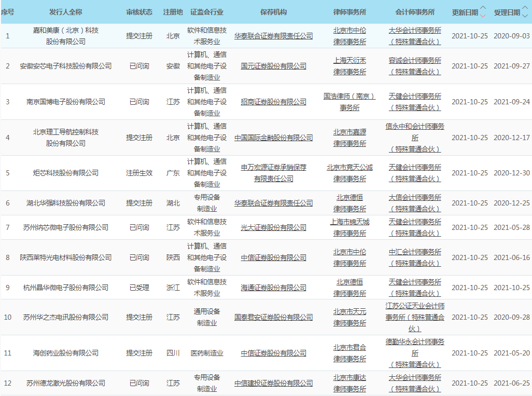Viewport: 532px width, 396px height.
Task: Open 中信建投证券股份有限公司 link
Action: [x=273, y=383]
